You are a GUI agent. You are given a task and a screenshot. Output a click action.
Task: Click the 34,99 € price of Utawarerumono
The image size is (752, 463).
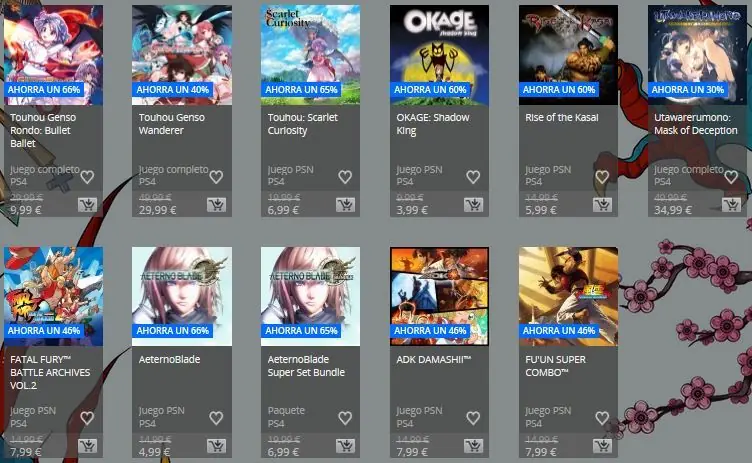[x=673, y=210]
